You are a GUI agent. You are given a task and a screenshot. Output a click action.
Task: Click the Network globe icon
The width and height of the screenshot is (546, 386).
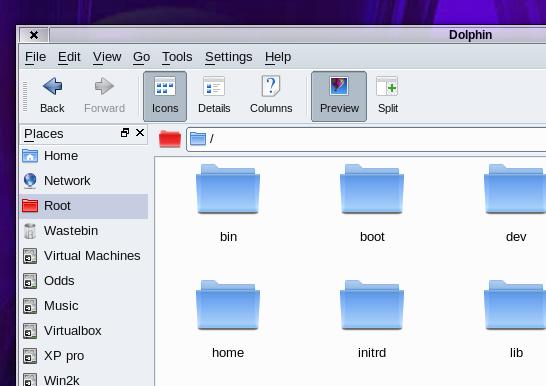point(30,181)
